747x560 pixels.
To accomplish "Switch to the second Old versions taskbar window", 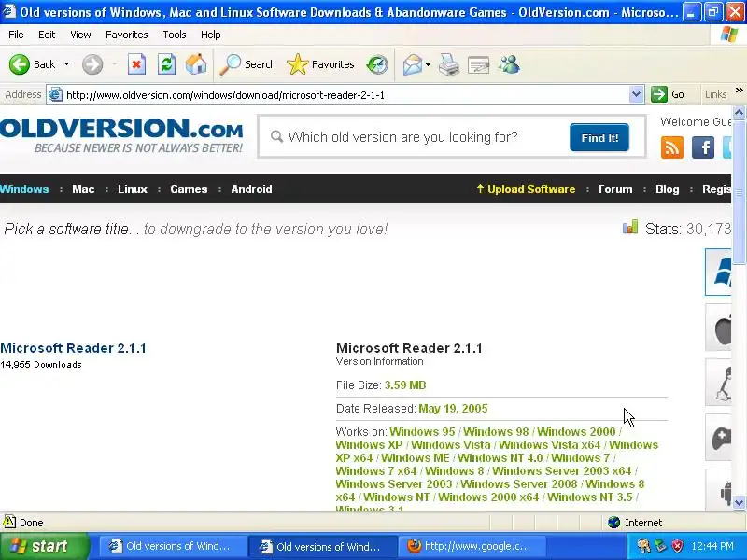I will coord(322,546).
